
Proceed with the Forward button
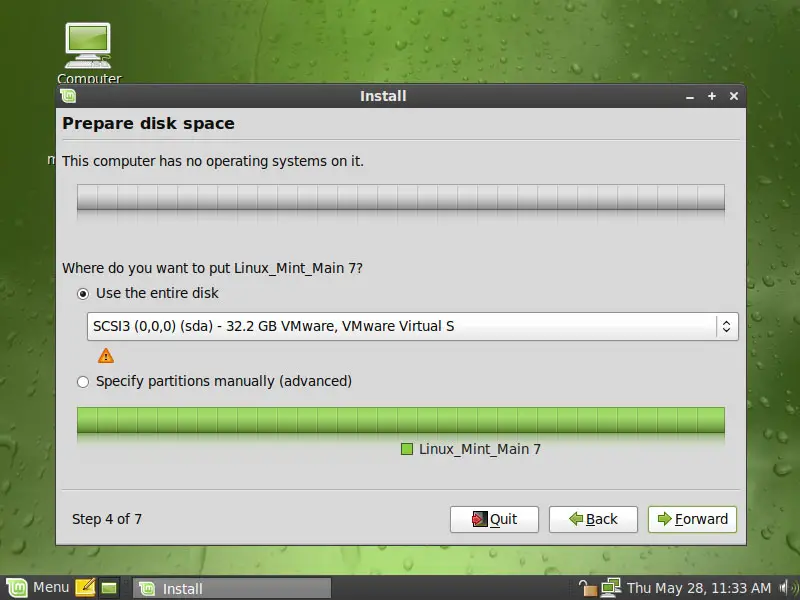[692, 519]
